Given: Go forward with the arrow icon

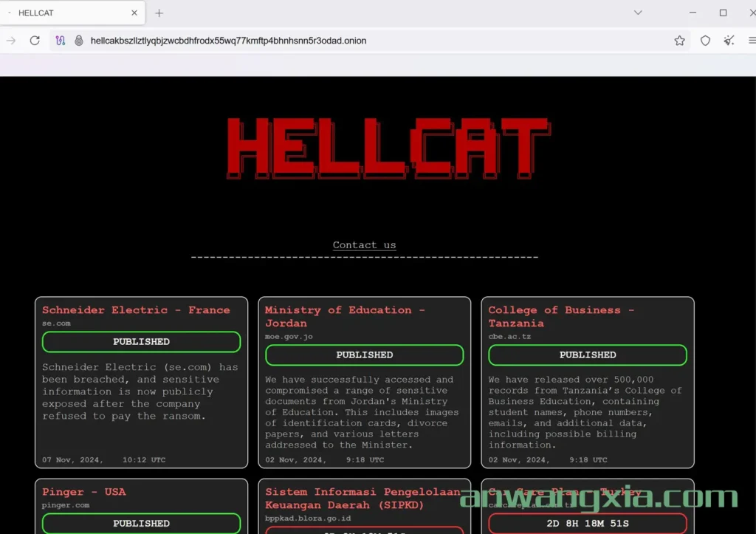Looking at the screenshot, I should (11, 41).
